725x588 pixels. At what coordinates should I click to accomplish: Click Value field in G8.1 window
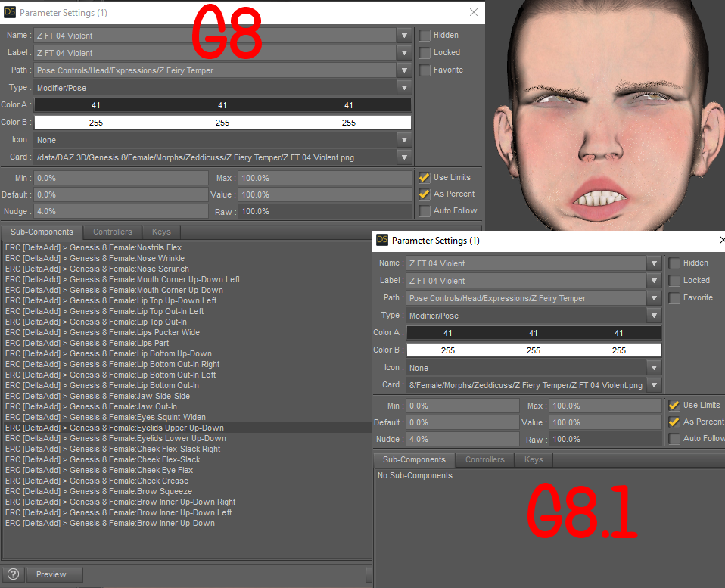(x=605, y=422)
